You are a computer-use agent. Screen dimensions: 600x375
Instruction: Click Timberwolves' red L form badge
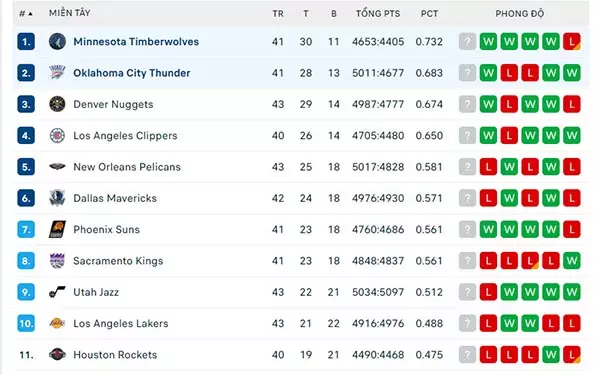click(572, 41)
